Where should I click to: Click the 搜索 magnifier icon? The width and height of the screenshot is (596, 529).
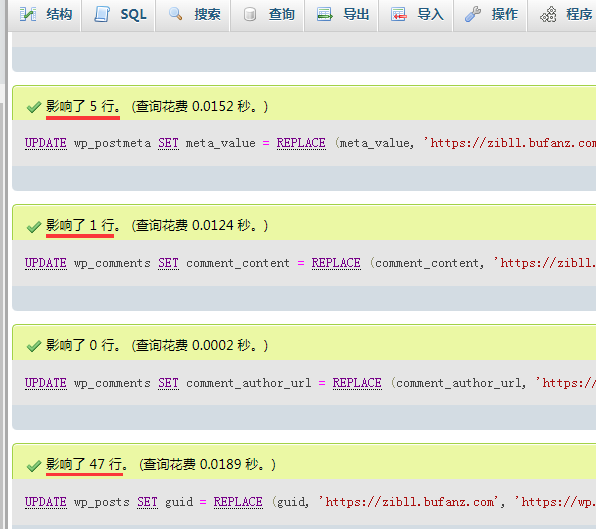(175, 14)
